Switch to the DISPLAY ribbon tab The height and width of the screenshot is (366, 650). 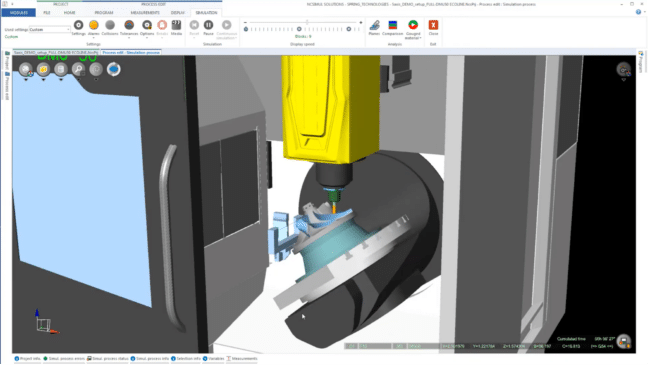[178, 13]
